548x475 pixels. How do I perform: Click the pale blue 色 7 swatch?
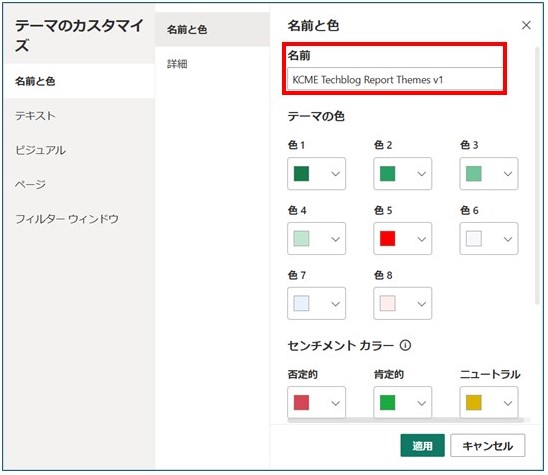click(x=301, y=303)
